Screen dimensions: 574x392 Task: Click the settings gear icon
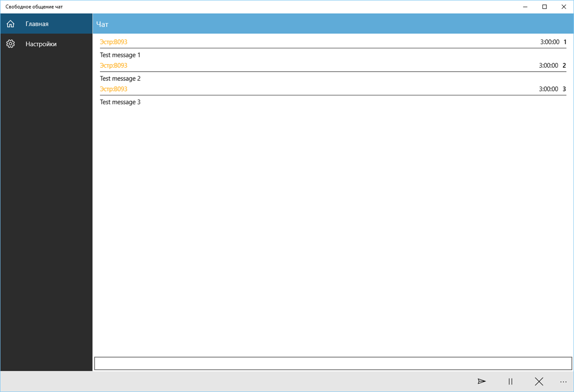(10, 44)
